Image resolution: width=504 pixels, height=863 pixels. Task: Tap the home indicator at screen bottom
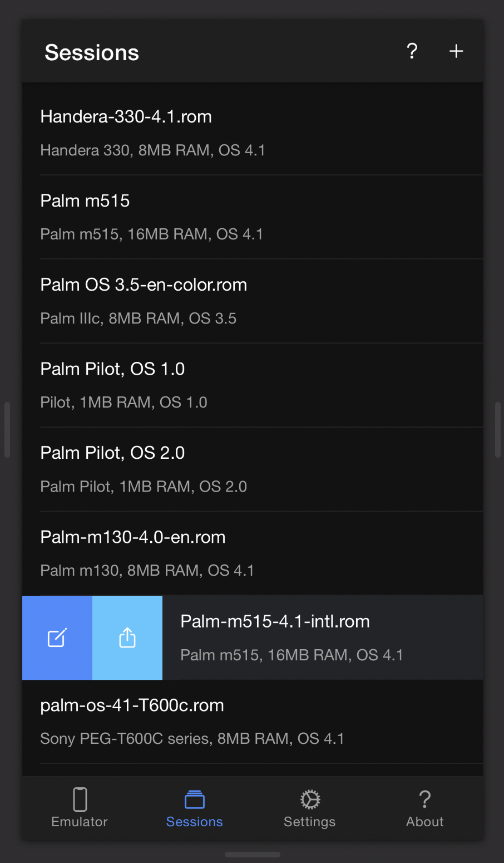click(x=252, y=855)
